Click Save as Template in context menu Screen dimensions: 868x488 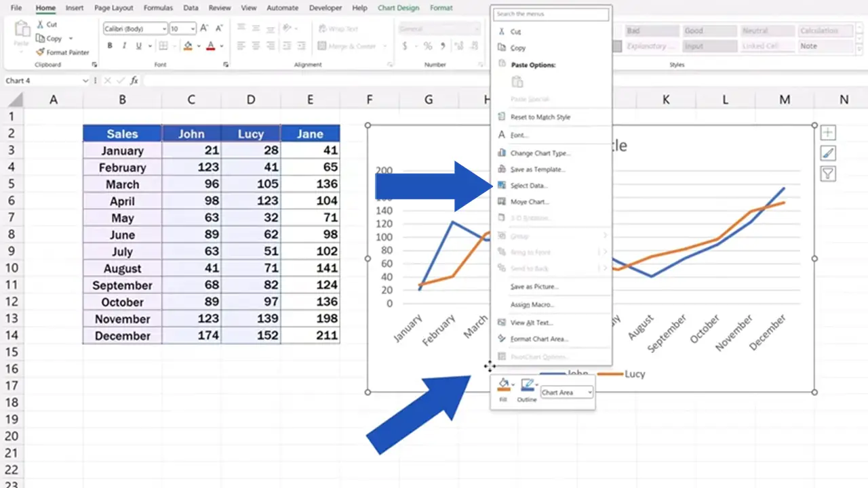click(535, 169)
